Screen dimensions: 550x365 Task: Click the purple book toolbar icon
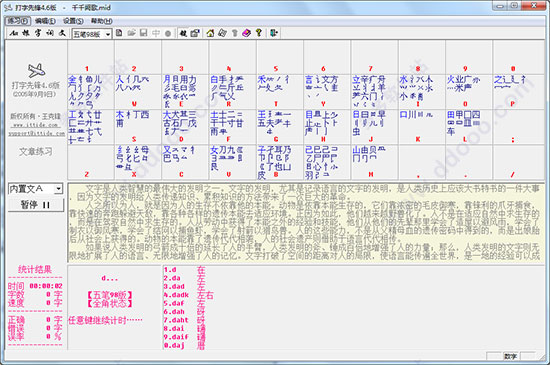(247, 33)
